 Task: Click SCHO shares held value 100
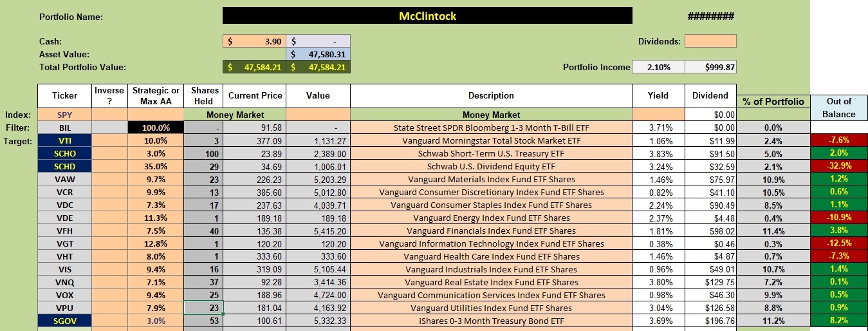coord(205,153)
